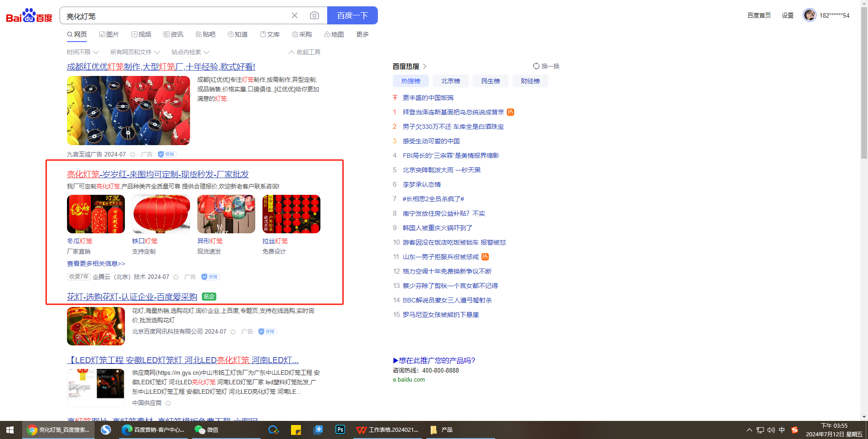Open Photoshop from the taskbar
Viewport: 868px width, 439px height.
tap(340, 430)
